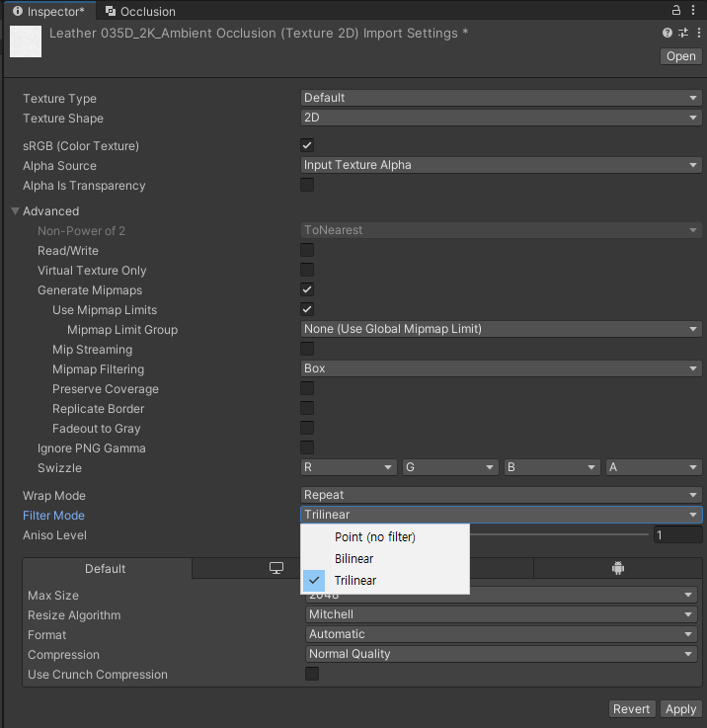Open the Texture Type dropdown
Image resolution: width=707 pixels, height=728 pixels.
pyautogui.click(x=501, y=98)
